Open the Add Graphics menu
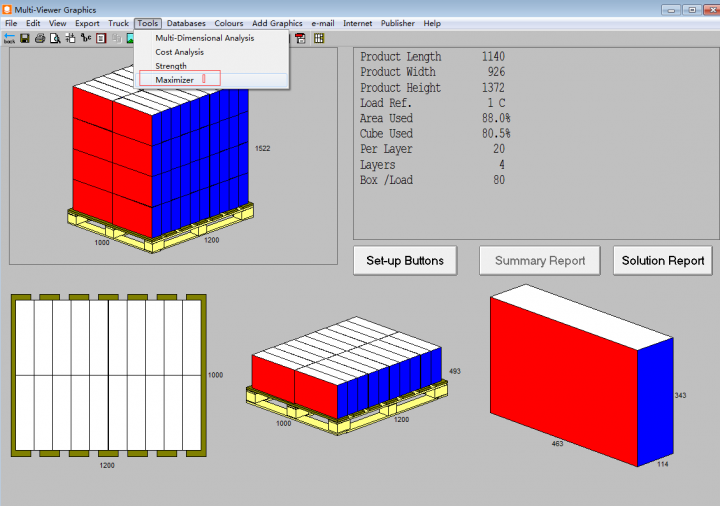720x506 pixels. pyautogui.click(x=277, y=23)
